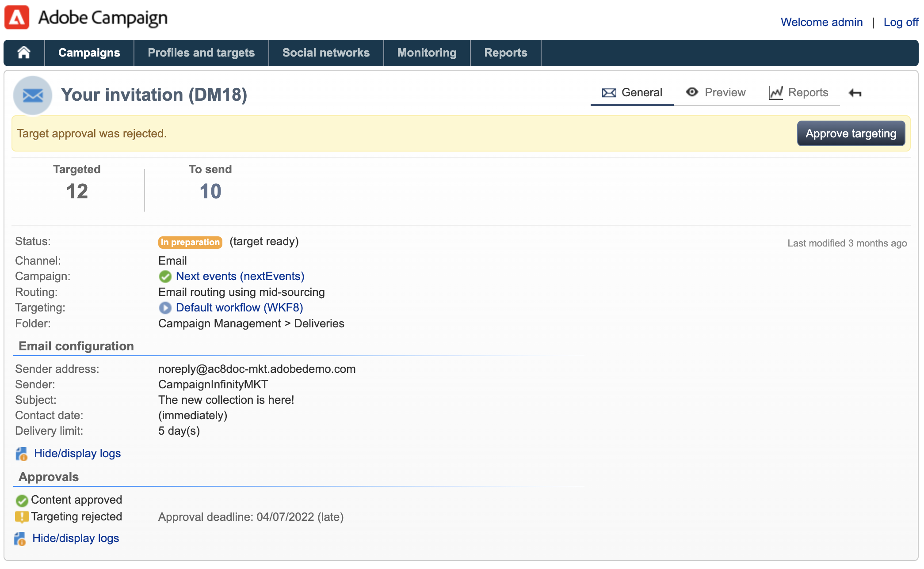Open the Monitoring menu
The width and height of the screenshot is (924, 569).
click(427, 53)
